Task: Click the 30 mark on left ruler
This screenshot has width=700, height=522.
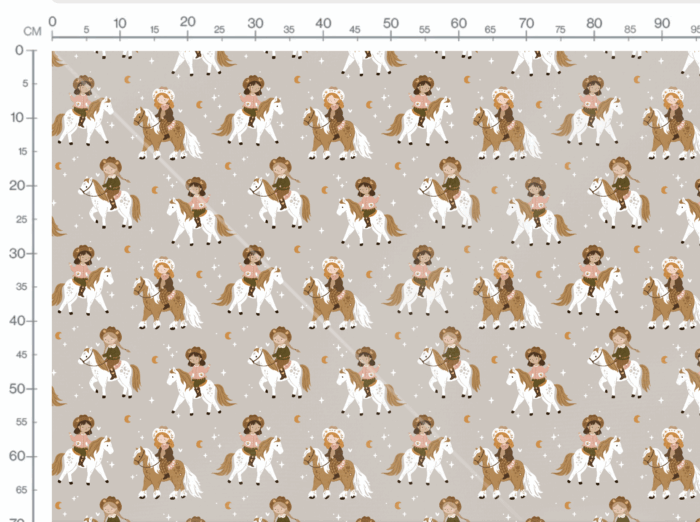Action: [17, 254]
